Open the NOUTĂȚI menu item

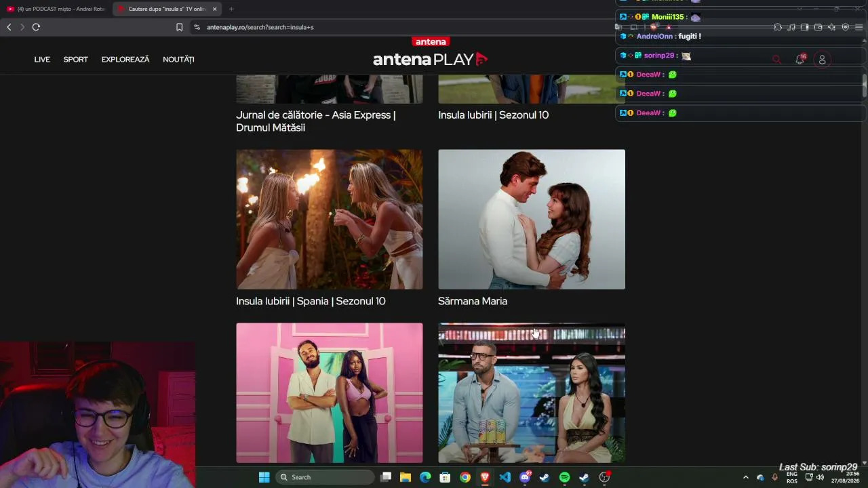178,60
